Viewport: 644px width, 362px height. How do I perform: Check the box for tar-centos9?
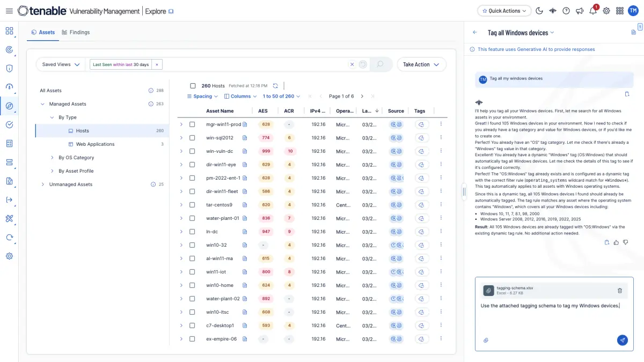[x=192, y=205]
